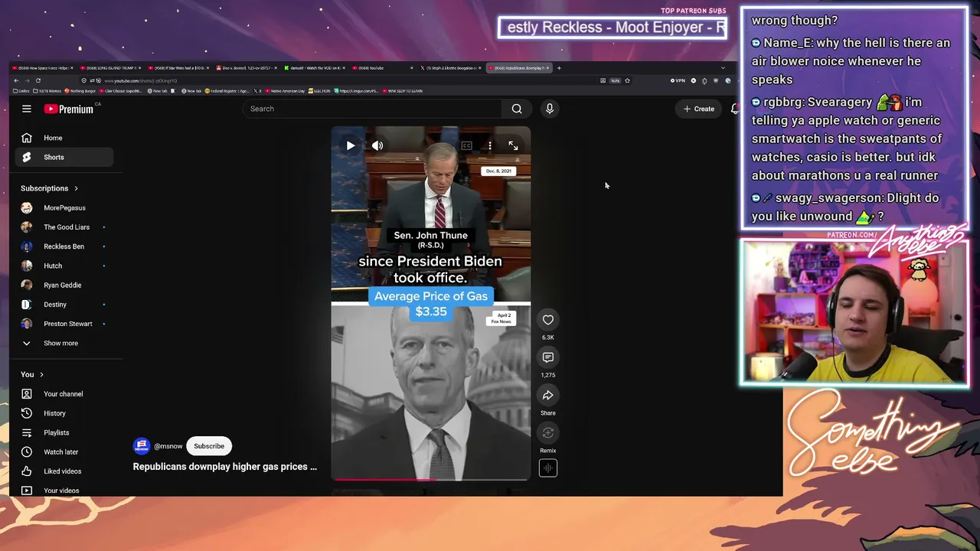
Task: Reload the browser page
Action: coord(38,80)
